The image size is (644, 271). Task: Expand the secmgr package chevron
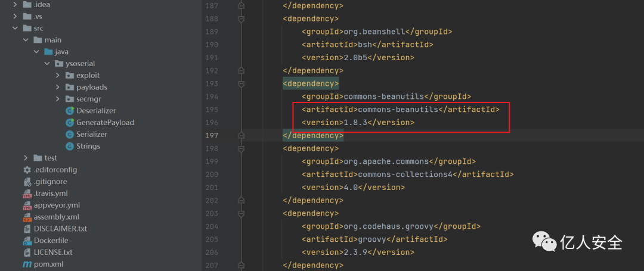[58, 99]
